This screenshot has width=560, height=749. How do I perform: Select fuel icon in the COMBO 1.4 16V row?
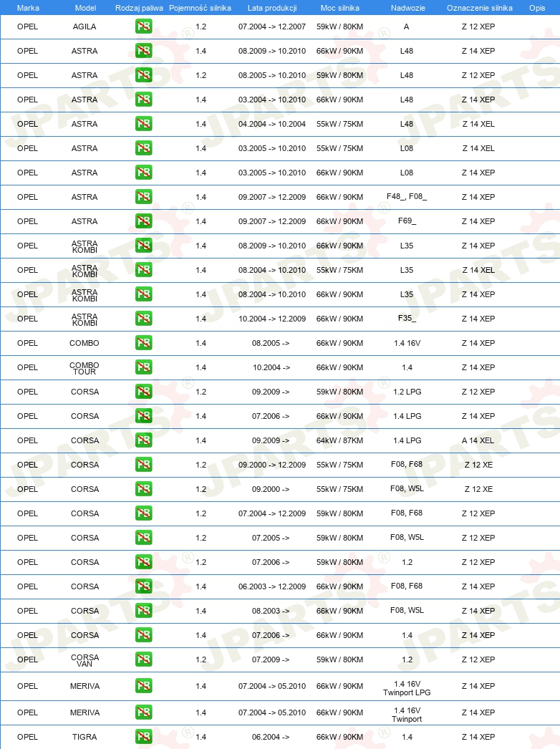tap(143, 343)
